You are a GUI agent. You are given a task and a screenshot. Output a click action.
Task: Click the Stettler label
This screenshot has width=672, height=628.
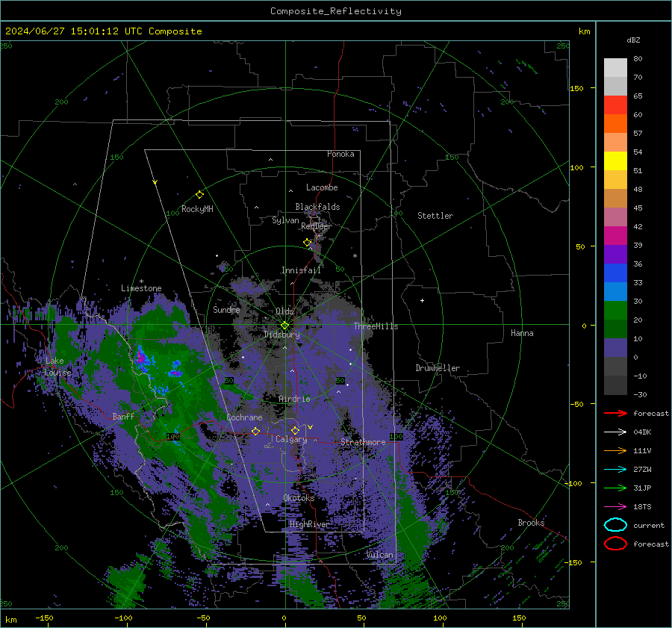point(435,216)
